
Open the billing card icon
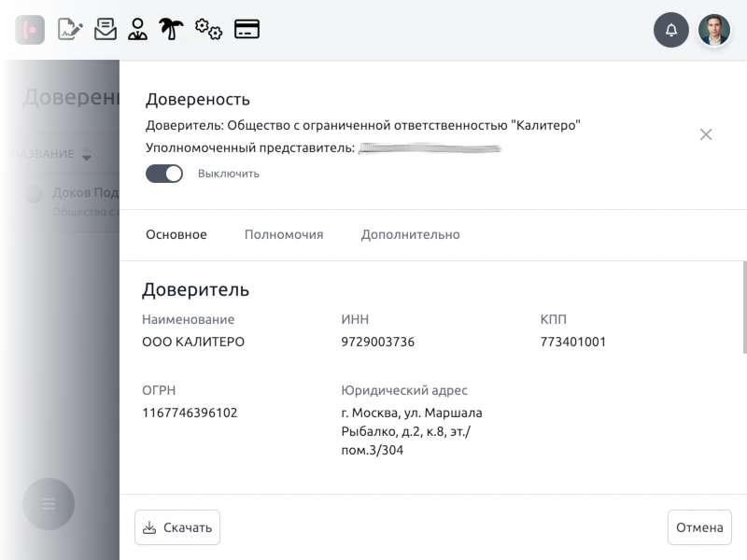pyautogui.click(x=247, y=29)
